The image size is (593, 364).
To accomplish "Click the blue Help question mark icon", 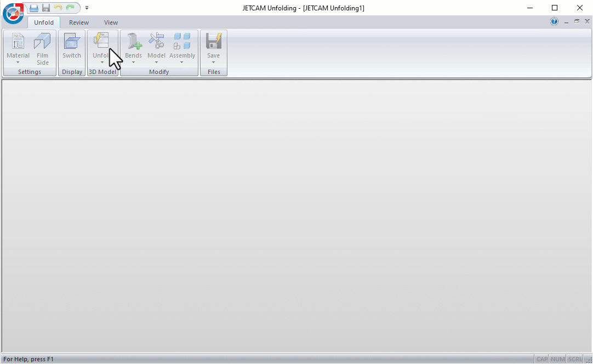I will pyautogui.click(x=554, y=21).
